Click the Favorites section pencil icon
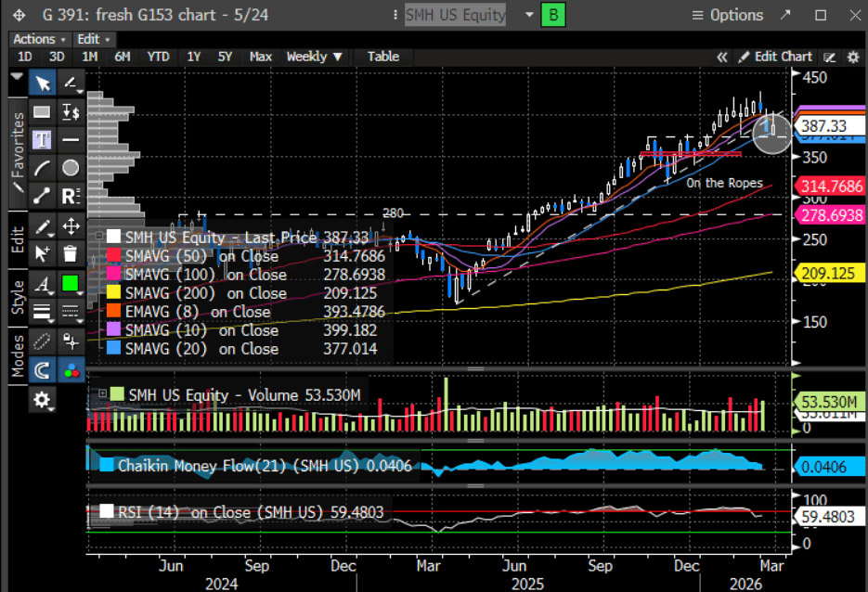 [x=19, y=187]
